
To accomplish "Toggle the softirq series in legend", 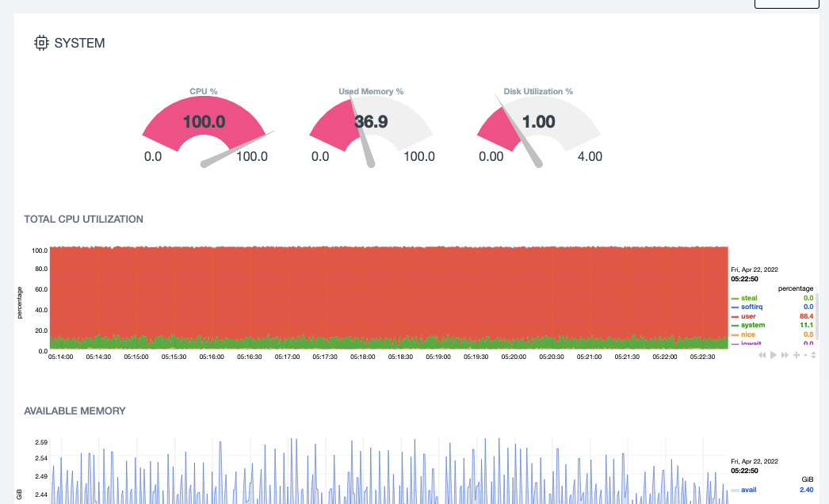I will coord(753,307).
